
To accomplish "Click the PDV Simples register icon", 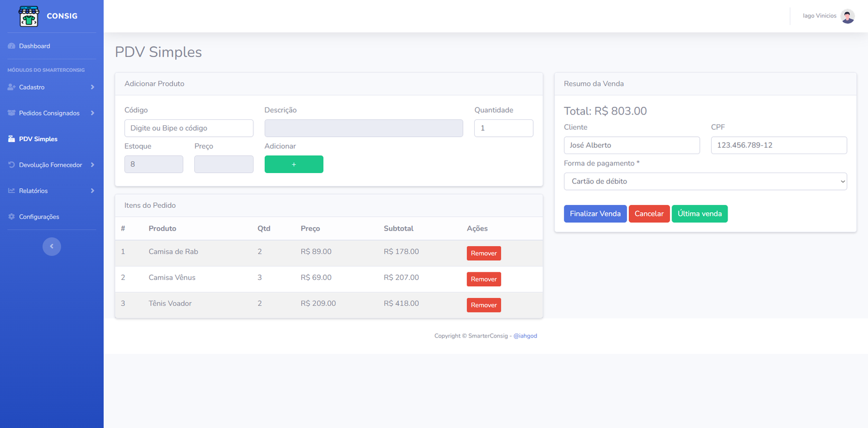I will click(11, 139).
